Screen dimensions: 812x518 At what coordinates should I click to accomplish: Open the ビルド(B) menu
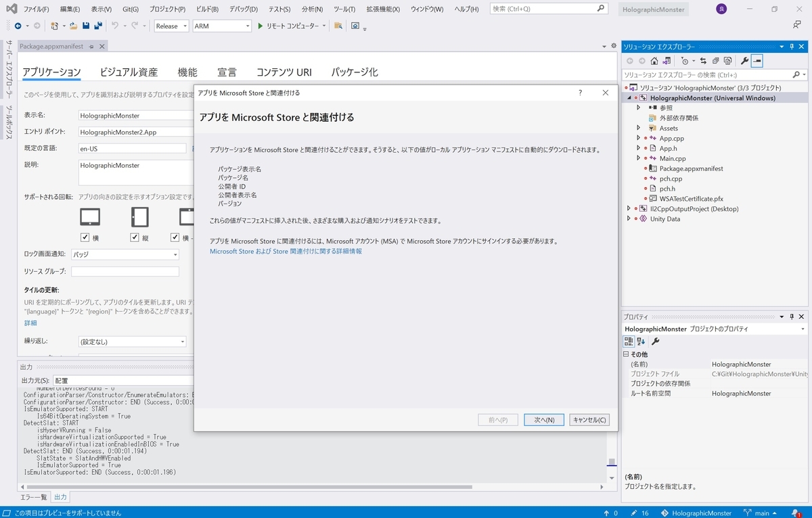(x=208, y=9)
